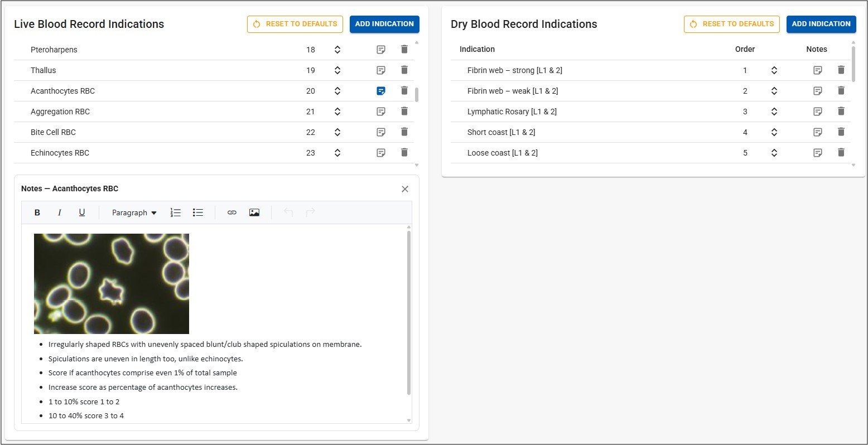Change order of Loose coast row
The width and height of the screenshot is (868, 445).
tap(774, 153)
